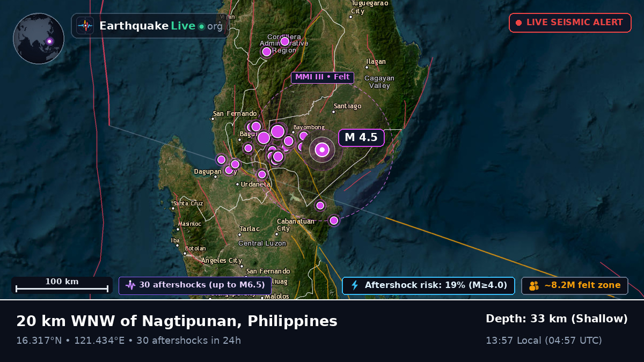Click the Cagayan Valley region label

pyautogui.click(x=379, y=82)
